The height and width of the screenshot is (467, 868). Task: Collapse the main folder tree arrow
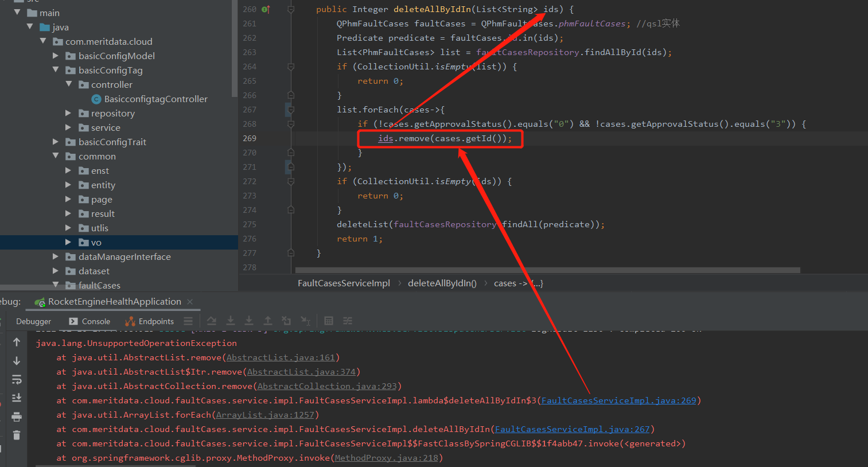tap(17, 12)
